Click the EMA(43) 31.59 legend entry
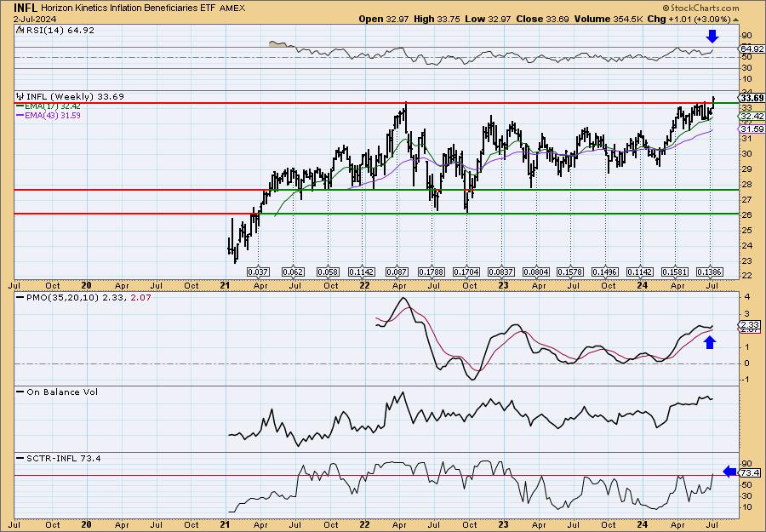This screenshot has height=532, width=766. point(53,116)
